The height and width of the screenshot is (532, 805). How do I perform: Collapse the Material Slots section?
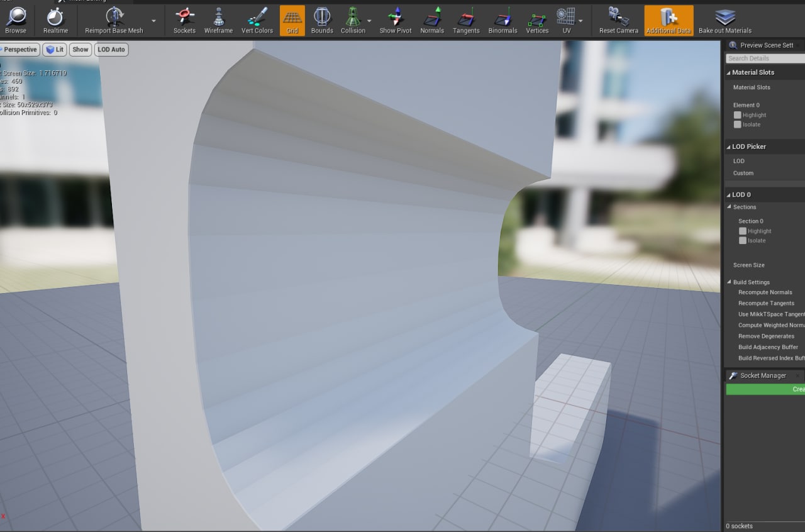pos(729,72)
